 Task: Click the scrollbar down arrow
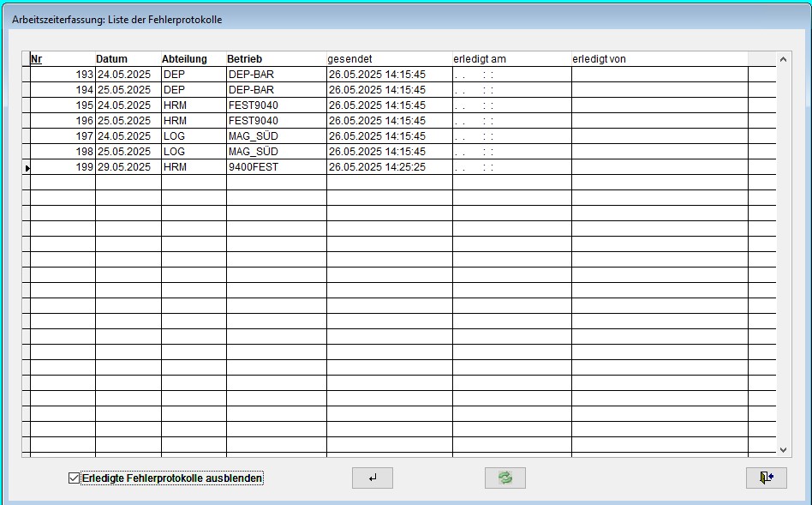point(783,449)
